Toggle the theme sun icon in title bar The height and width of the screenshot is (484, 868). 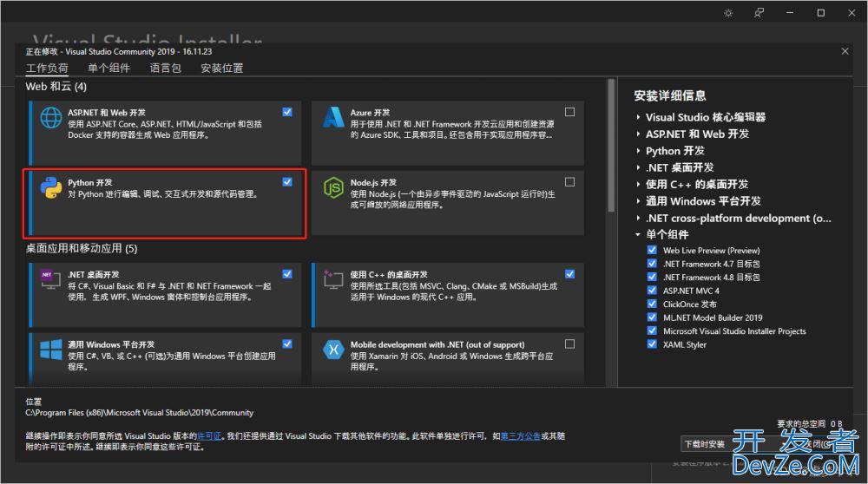click(728, 13)
